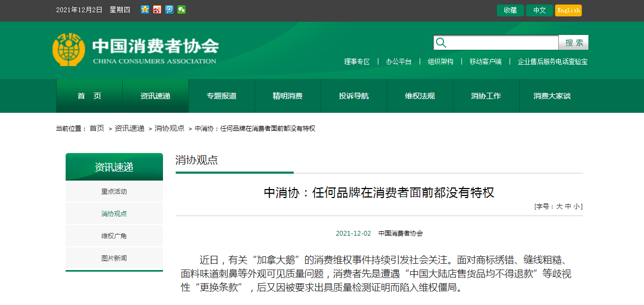Viewport: 644px width, 305px height.
Task: Click the 收藏 bookmark button
Action: [x=510, y=10]
